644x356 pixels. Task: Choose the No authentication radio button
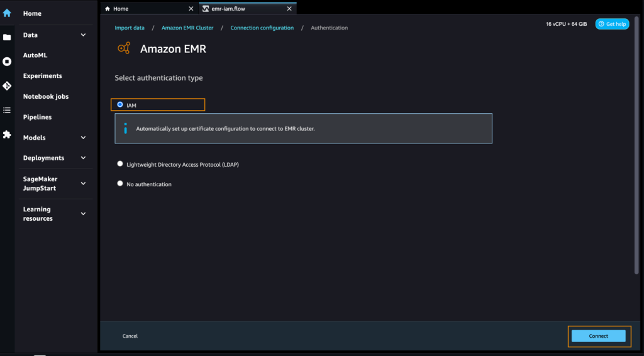click(x=120, y=184)
